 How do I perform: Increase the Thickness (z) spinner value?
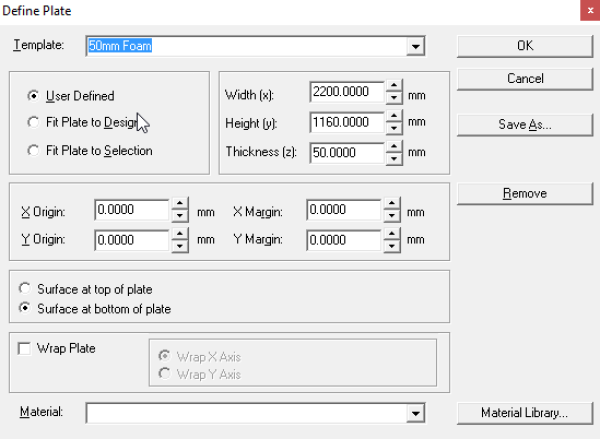click(394, 147)
